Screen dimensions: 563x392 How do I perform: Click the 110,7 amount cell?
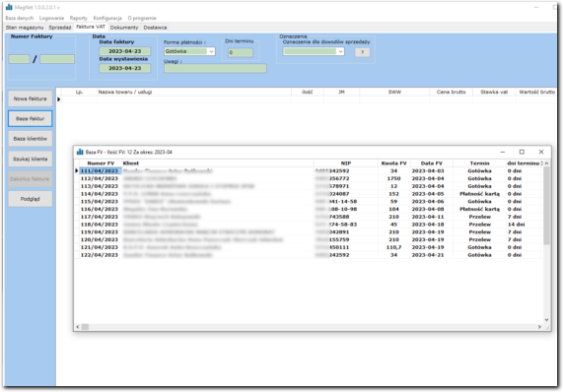click(394, 247)
